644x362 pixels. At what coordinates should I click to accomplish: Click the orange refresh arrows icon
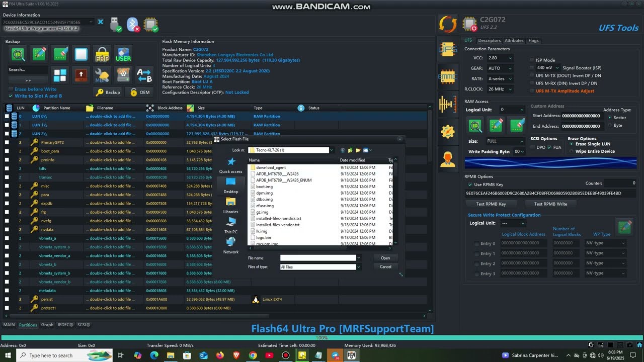(x=447, y=24)
